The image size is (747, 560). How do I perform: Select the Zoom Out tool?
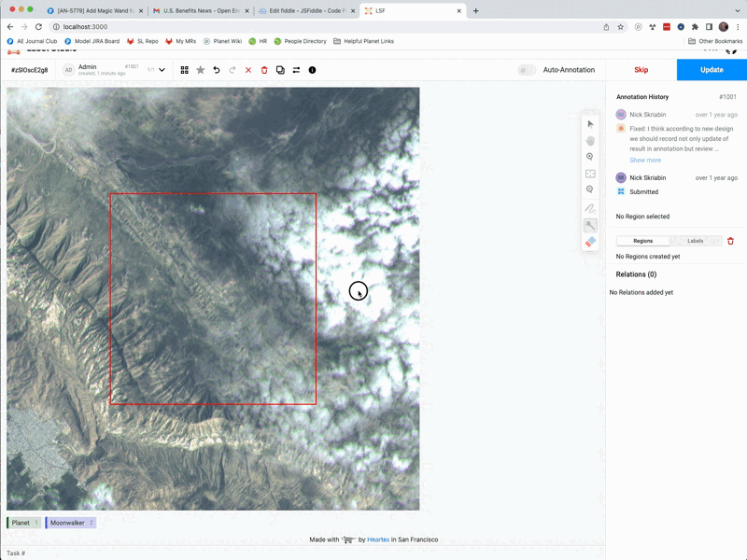click(590, 189)
